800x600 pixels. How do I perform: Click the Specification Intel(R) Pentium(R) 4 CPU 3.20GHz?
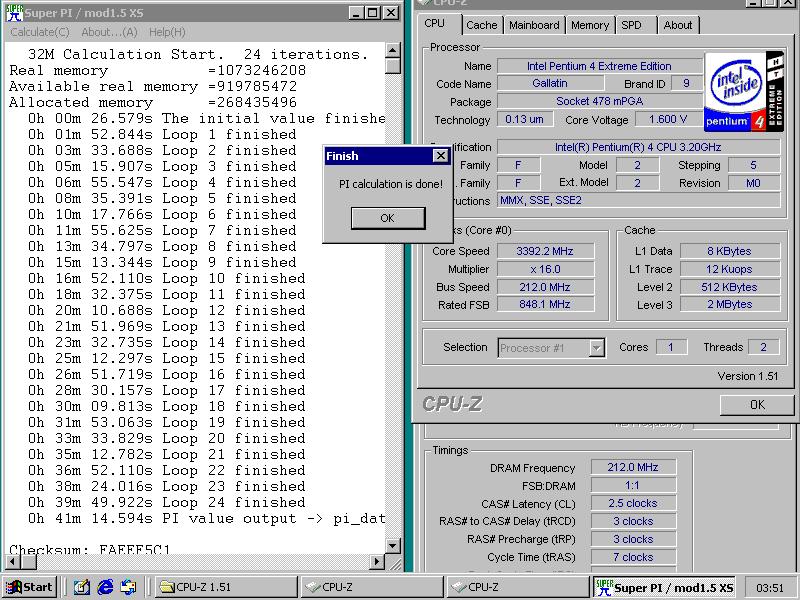pos(639,147)
